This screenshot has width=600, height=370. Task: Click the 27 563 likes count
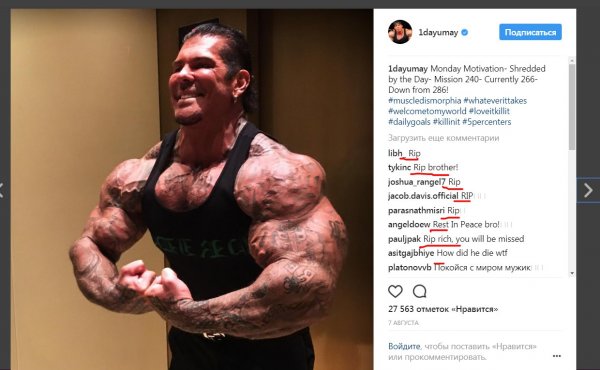click(443, 309)
